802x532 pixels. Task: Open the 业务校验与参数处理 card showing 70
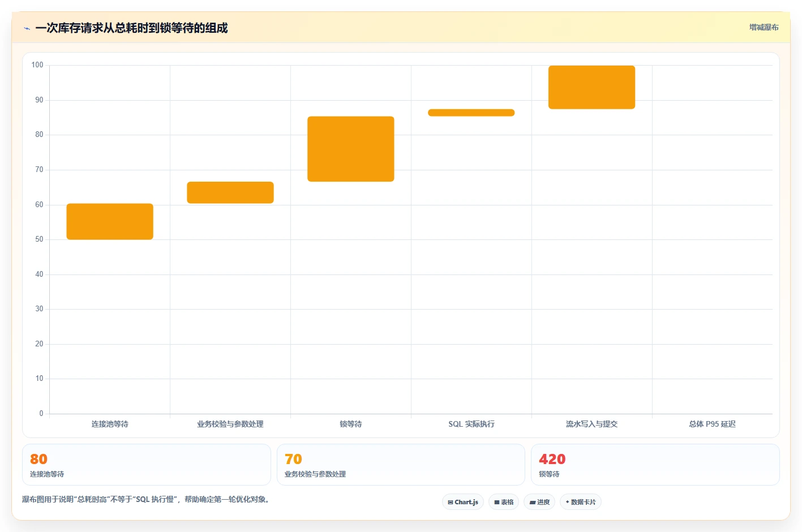click(401, 465)
